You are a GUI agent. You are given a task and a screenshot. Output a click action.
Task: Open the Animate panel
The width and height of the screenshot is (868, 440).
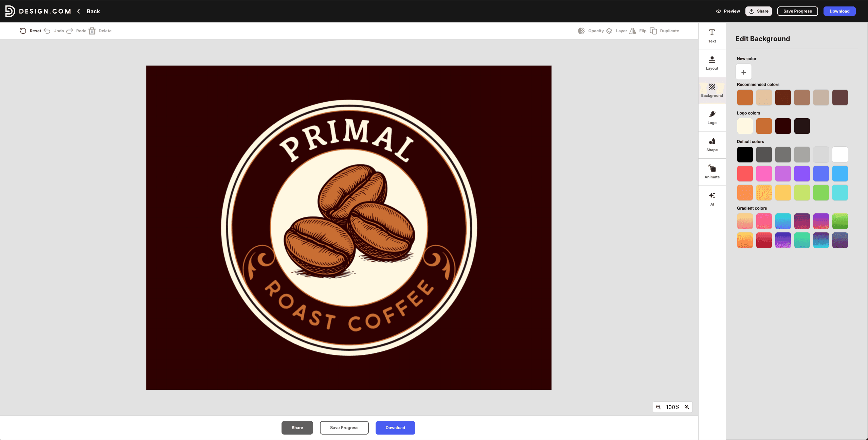pos(712,172)
